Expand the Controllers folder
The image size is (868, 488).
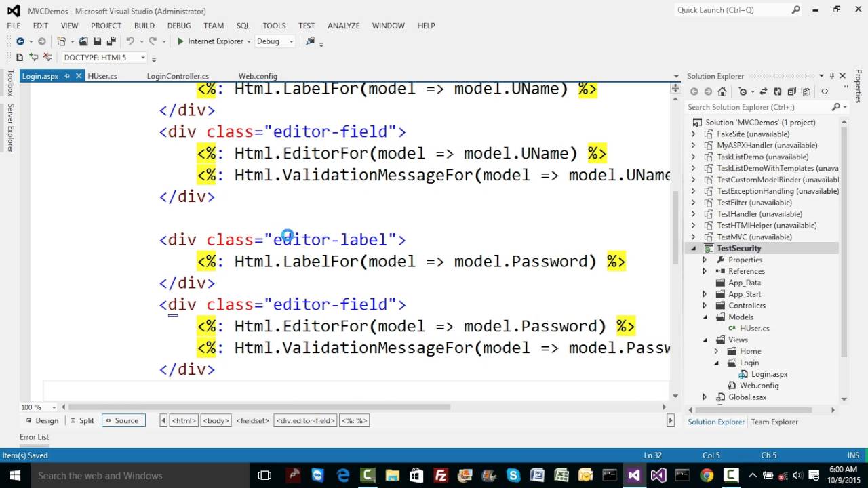click(705, 306)
